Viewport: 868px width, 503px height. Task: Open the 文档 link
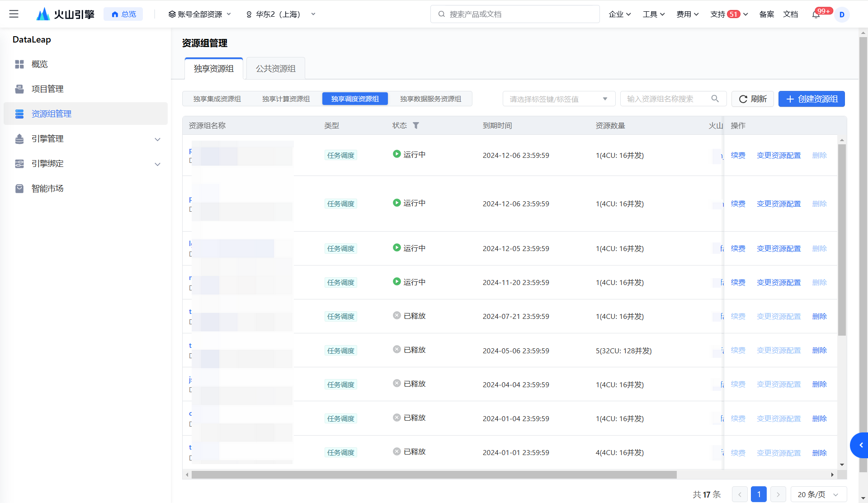point(791,14)
